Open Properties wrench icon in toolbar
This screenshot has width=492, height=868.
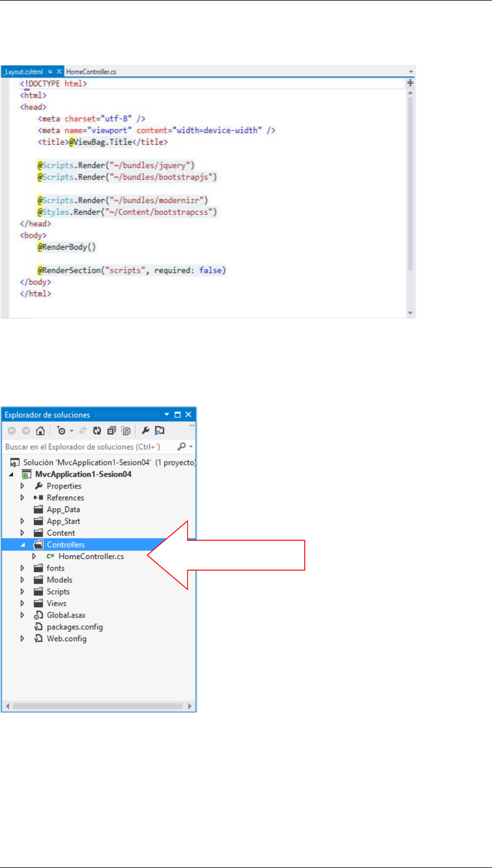(146, 431)
